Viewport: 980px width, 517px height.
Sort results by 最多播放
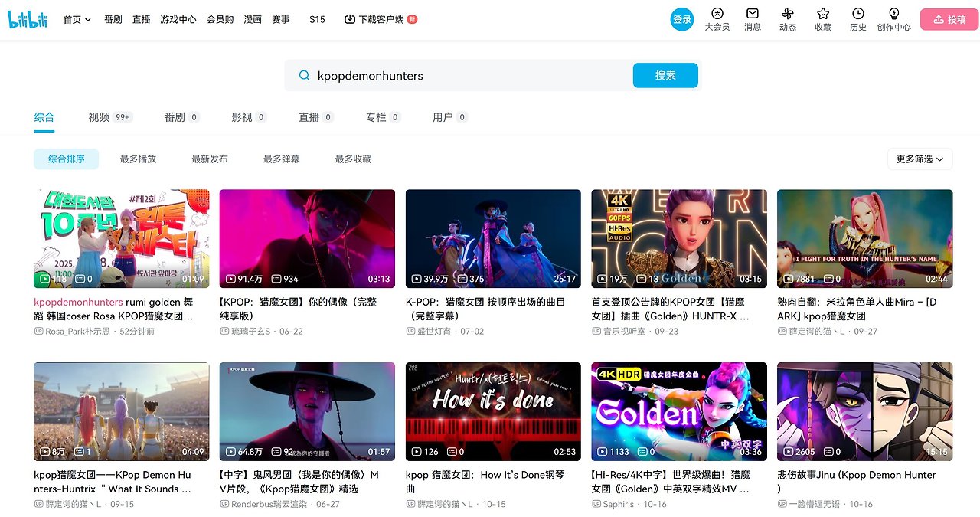(138, 159)
